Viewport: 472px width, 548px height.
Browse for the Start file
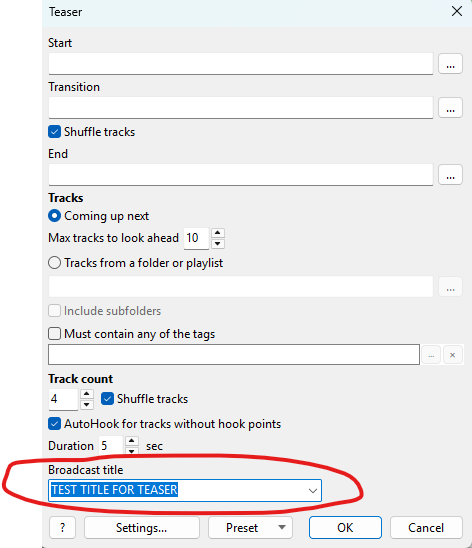coord(450,64)
